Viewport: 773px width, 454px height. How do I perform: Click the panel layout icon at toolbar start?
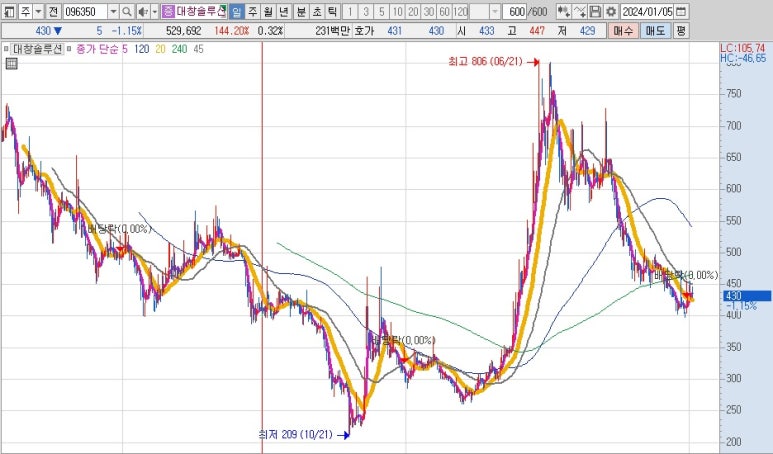click(x=9, y=11)
